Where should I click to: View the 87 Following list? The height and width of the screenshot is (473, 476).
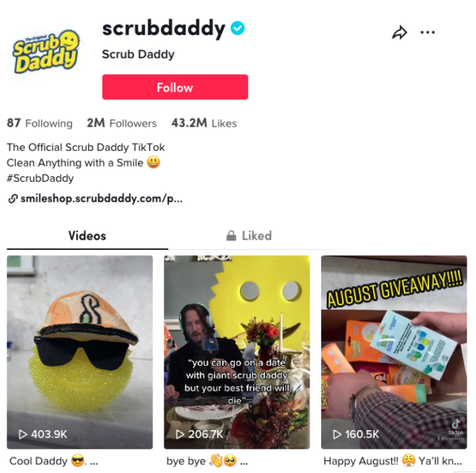click(x=40, y=123)
